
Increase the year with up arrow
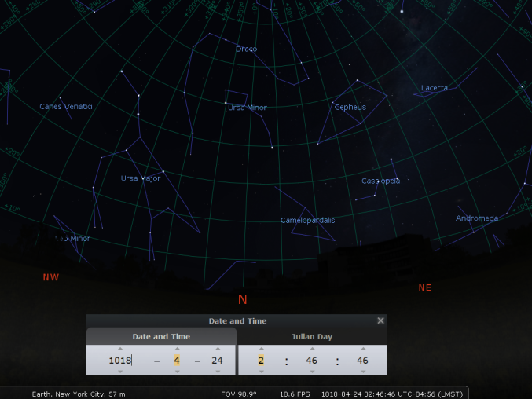pos(120,349)
